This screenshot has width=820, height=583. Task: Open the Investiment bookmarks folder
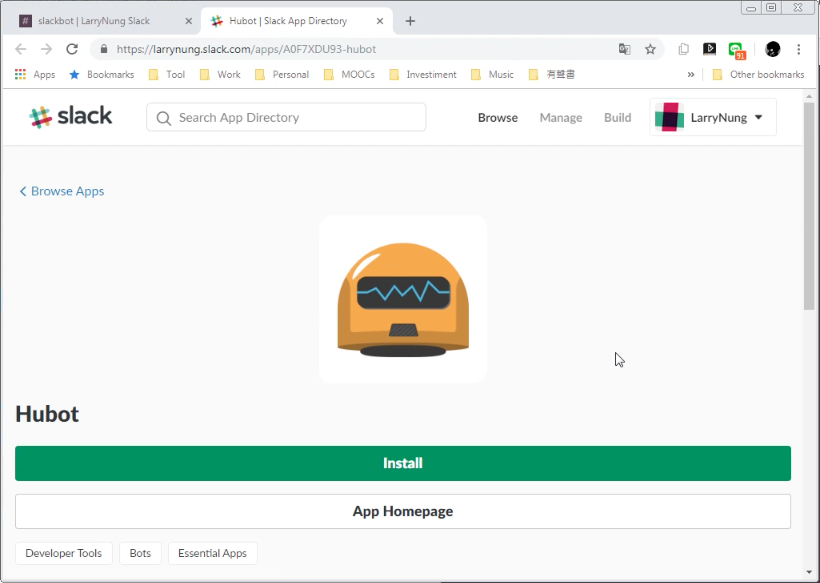click(423, 75)
